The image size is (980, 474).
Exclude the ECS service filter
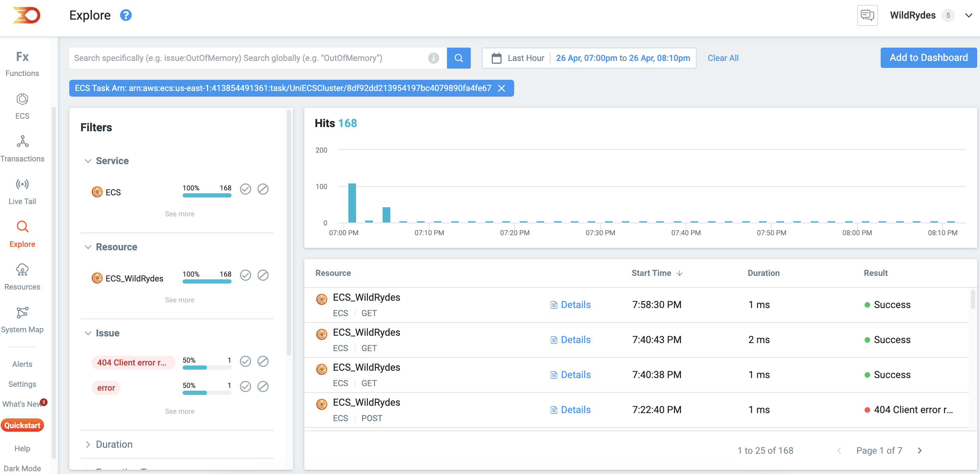tap(263, 189)
